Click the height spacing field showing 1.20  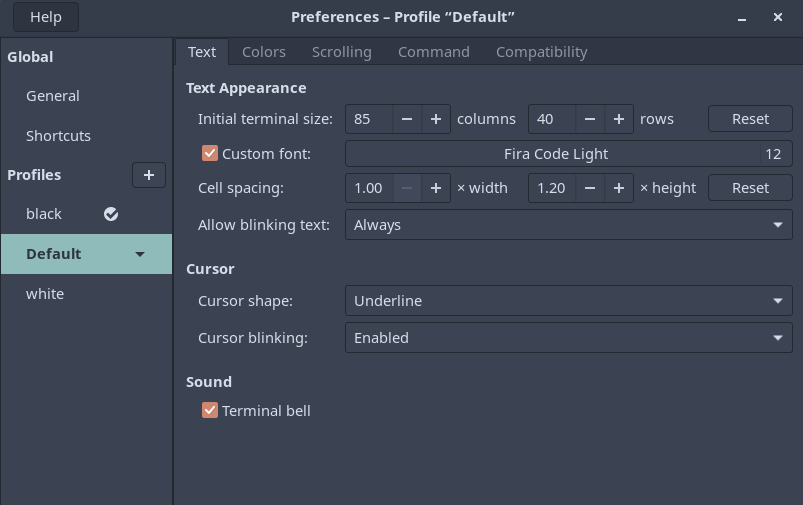552,188
